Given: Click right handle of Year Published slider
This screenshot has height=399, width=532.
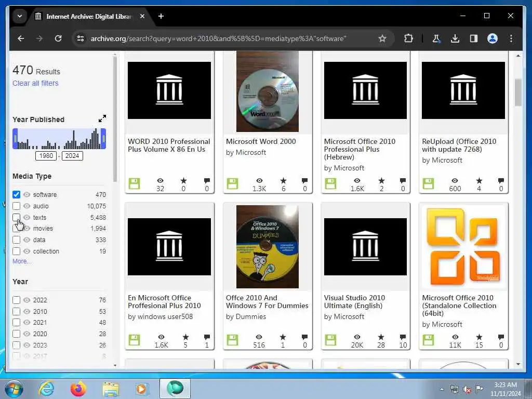Looking at the screenshot, I should (103, 139).
